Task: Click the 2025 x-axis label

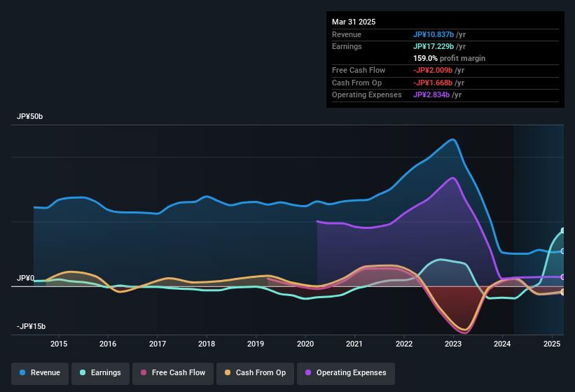Action: [x=551, y=344]
